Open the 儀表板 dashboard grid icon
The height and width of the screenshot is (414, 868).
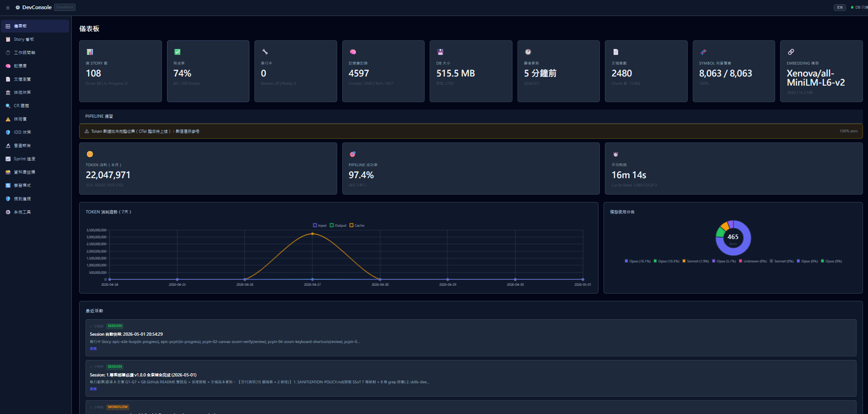8,26
